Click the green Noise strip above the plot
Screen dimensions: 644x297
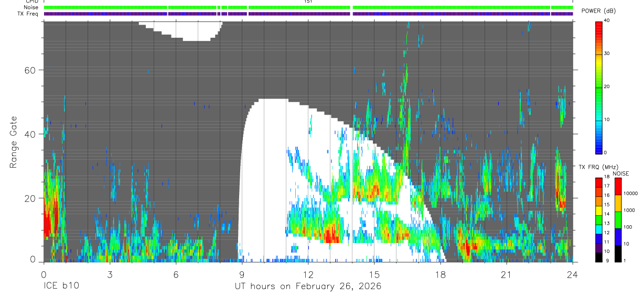(308, 7)
